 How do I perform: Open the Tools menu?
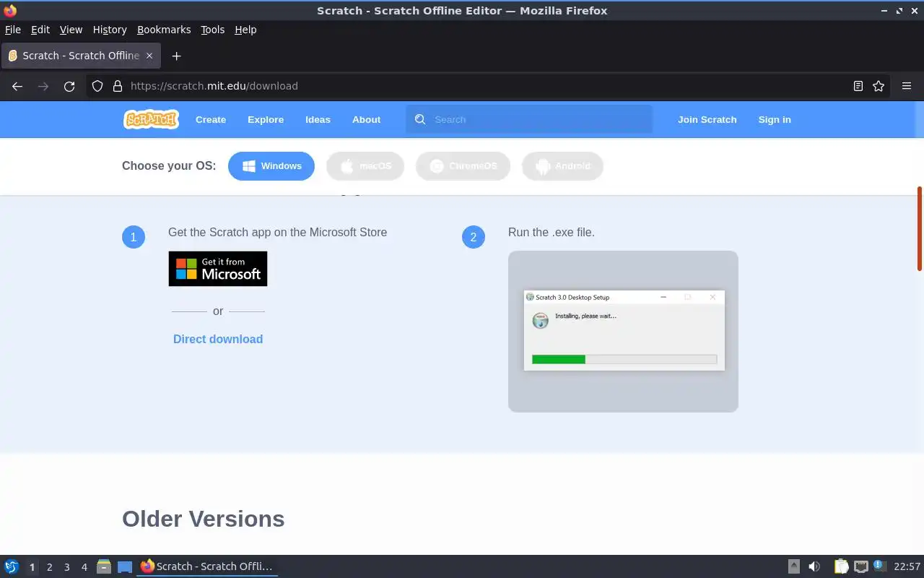[213, 30]
